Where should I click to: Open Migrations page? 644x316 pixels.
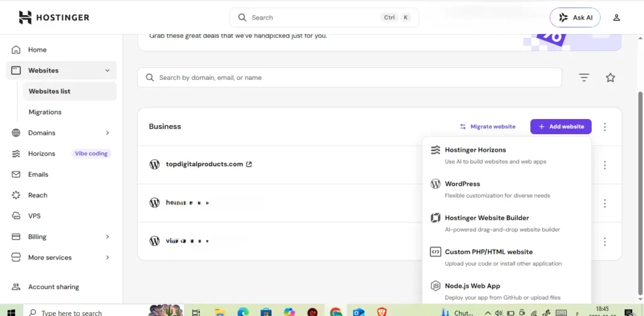[45, 112]
